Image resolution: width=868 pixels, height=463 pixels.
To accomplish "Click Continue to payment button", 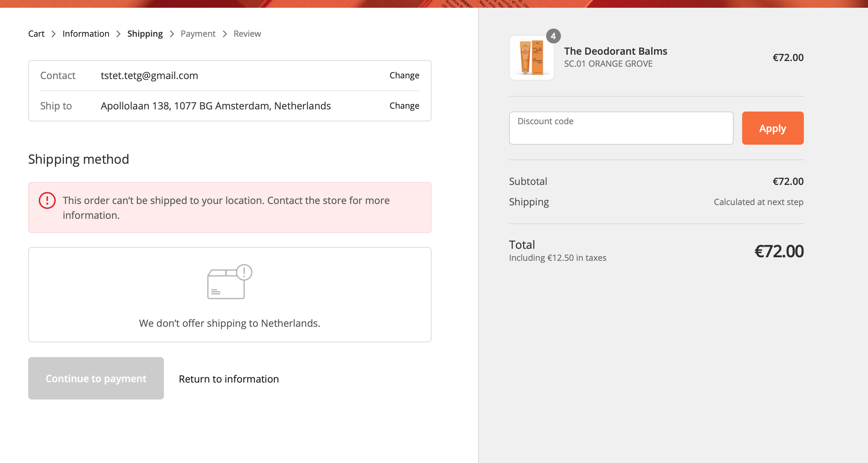I will [x=96, y=378].
